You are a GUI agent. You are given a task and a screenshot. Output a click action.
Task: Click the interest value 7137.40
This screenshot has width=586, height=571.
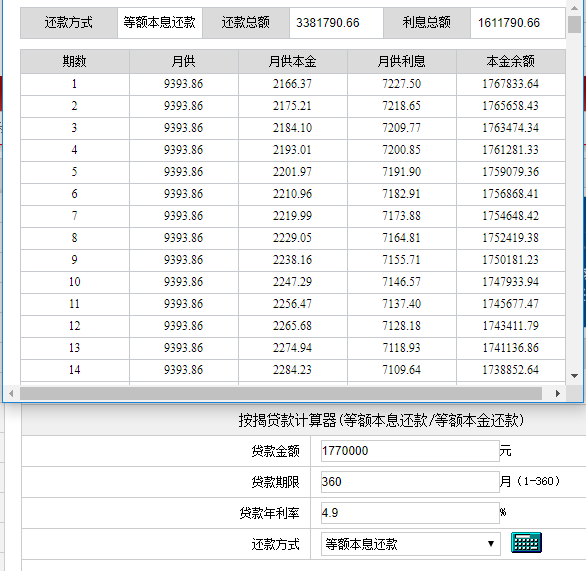coord(401,304)
